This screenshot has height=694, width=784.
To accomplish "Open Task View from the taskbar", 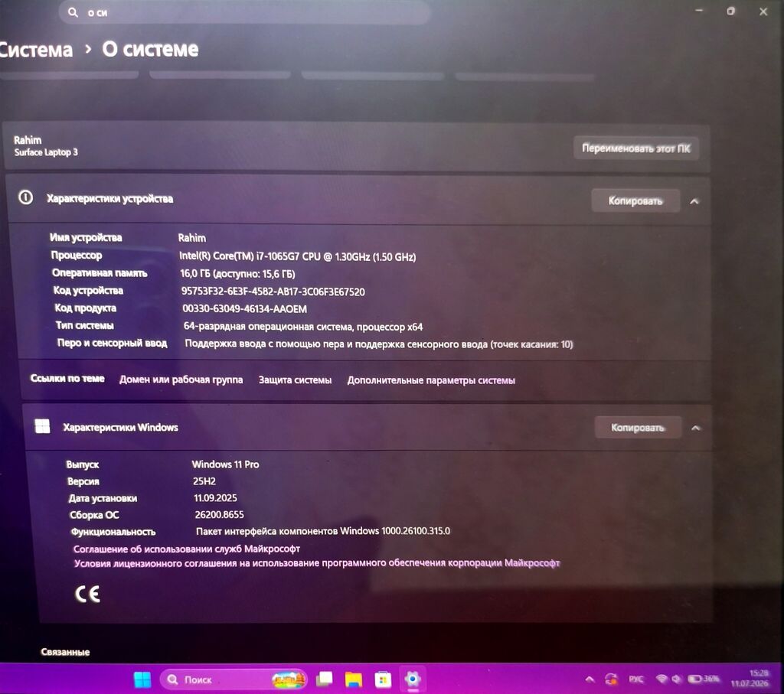I will [x=325, y=679].
